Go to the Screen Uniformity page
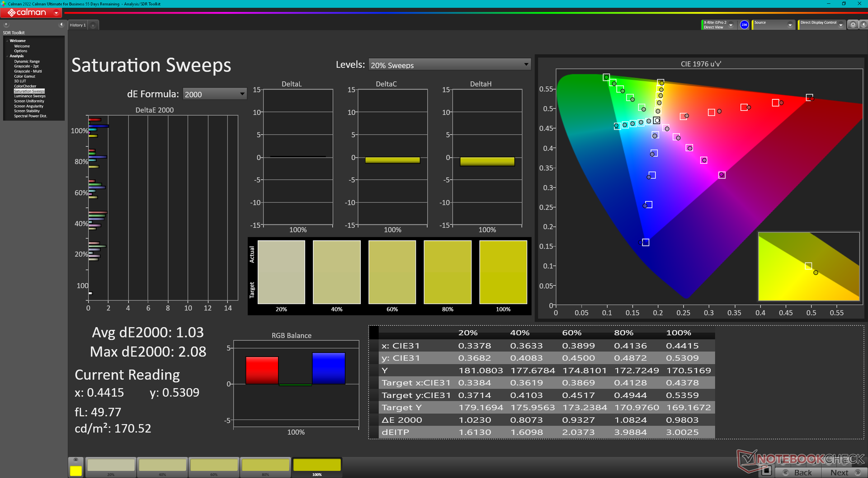 (x=29, y=101)
